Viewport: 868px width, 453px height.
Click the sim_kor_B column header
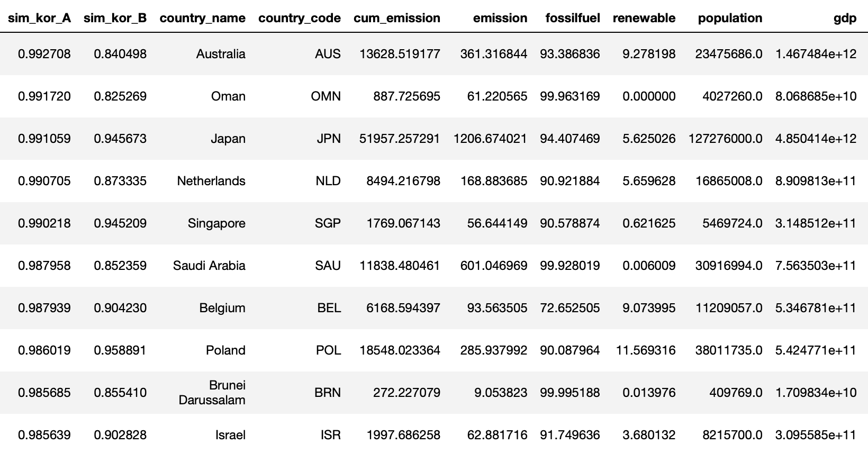115,18
